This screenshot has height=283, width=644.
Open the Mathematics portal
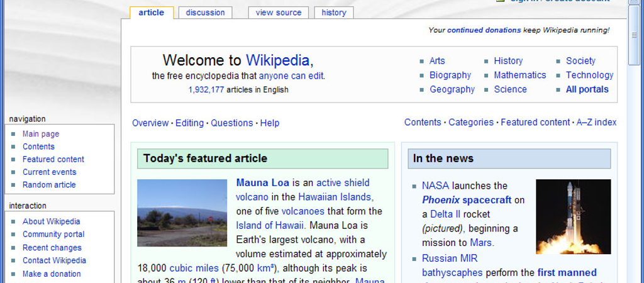pyautogui.click(x=520, y=75)
